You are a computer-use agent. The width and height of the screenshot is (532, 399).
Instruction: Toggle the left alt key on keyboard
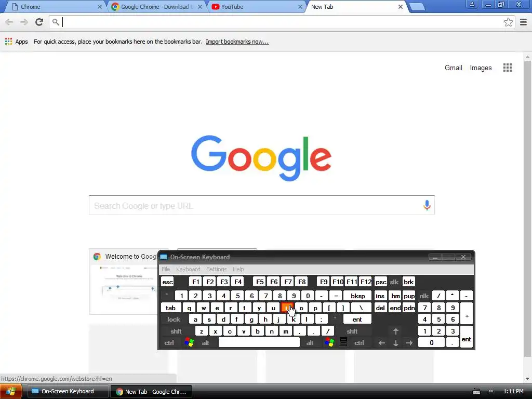click(x=205, y=343)
